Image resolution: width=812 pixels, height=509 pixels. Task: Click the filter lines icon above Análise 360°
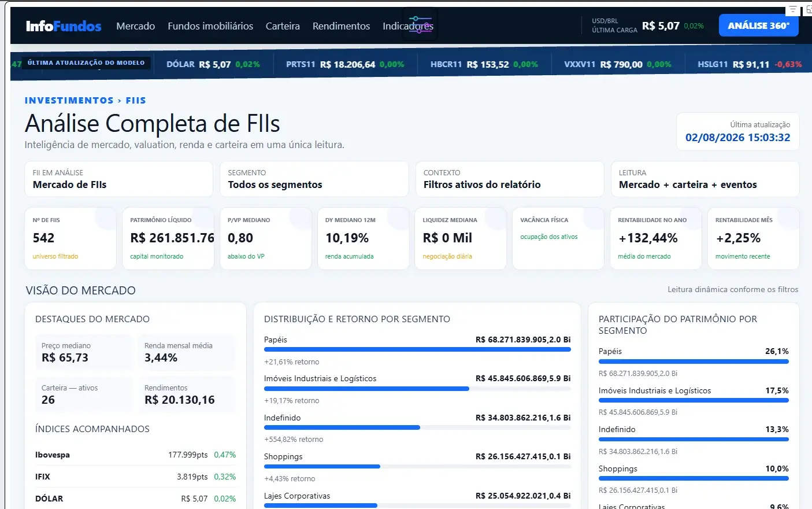click(x=793, y=10)
